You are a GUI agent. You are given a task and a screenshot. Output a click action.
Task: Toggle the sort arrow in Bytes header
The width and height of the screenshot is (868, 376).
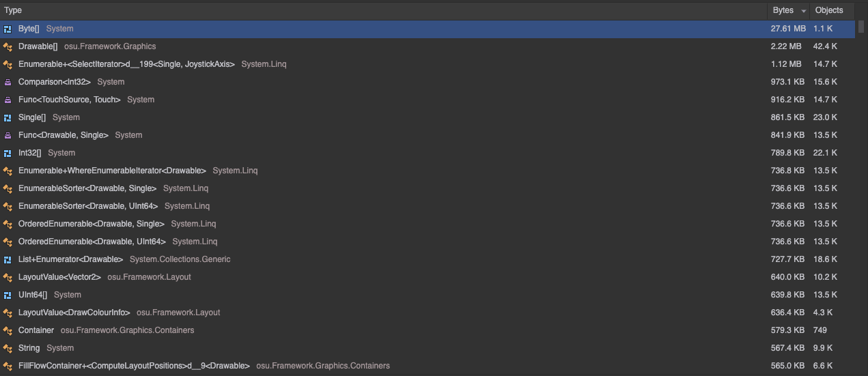(x=803, y=11)
